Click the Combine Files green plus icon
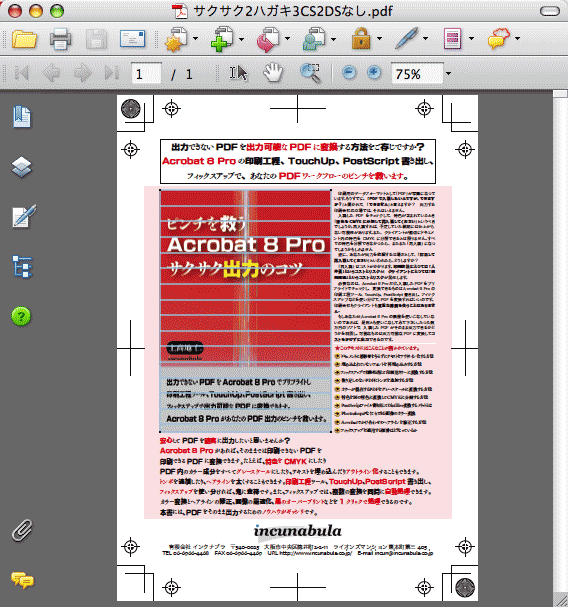 222,39
